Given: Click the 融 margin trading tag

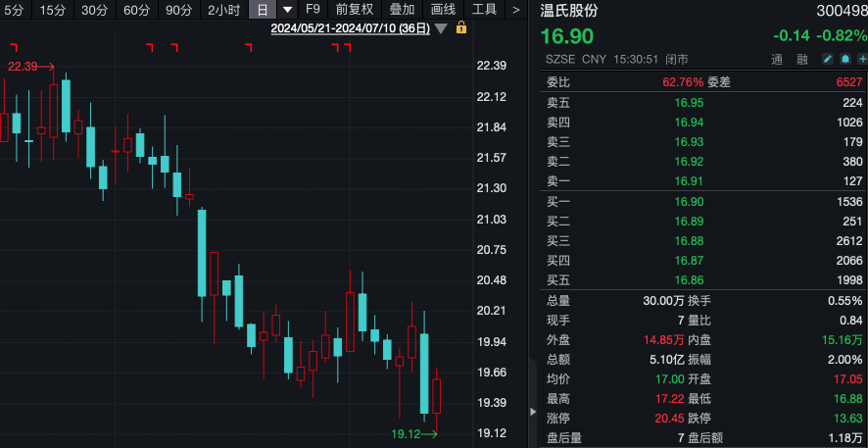Looking at the screenshot, I should 802,60.
